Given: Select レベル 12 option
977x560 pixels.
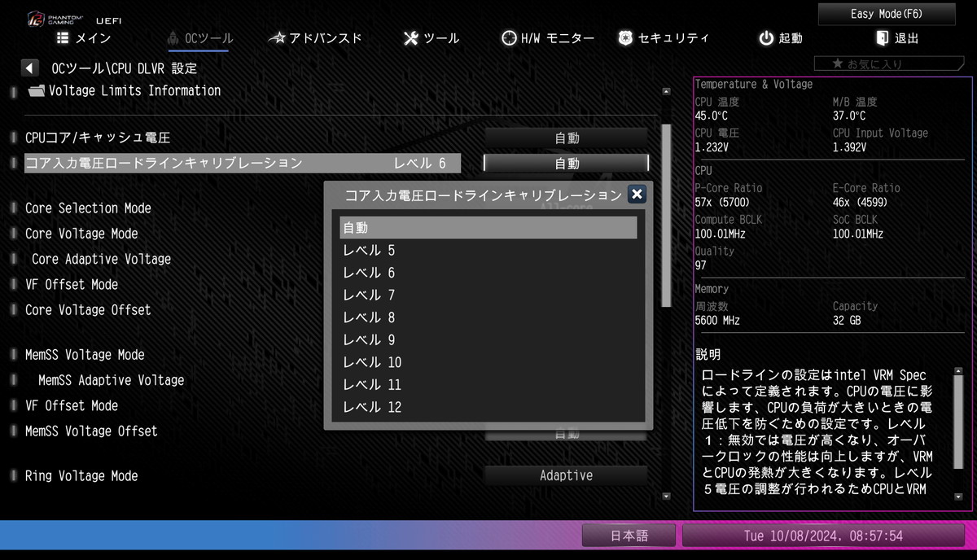Looking at the screenshot, I should pos(488,407).
